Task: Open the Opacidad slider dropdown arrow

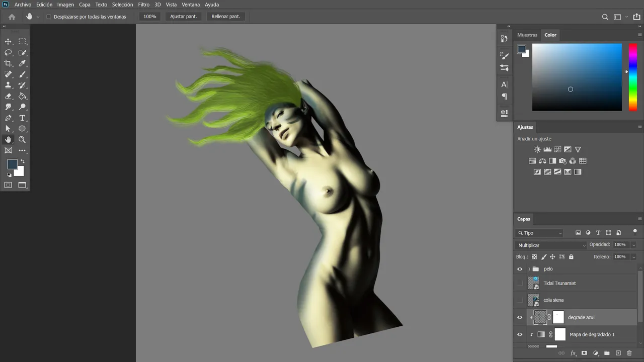Action: tap(633, 245)
